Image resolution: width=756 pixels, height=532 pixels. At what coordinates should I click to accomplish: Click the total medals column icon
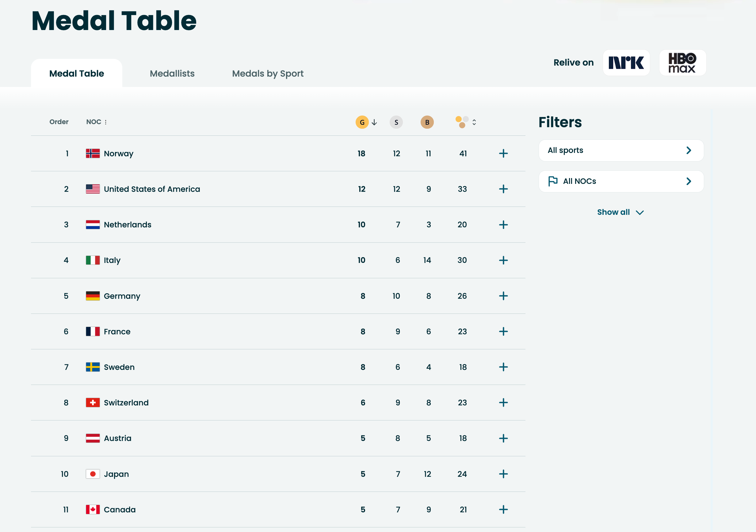pyautogui.click(x=462, y=122)
